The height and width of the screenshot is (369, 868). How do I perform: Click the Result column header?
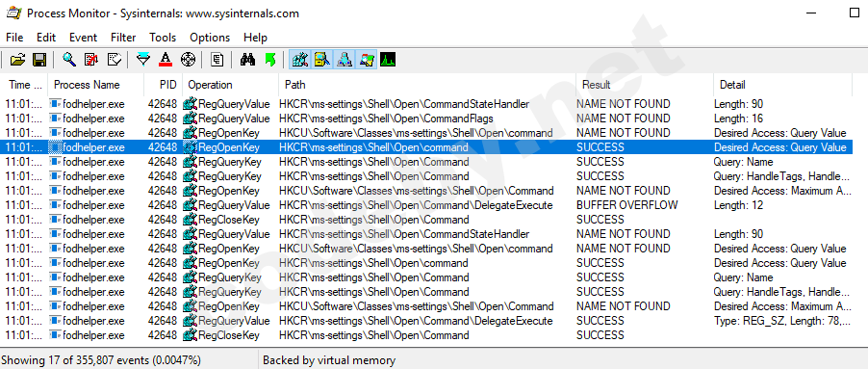click(645, 85)
